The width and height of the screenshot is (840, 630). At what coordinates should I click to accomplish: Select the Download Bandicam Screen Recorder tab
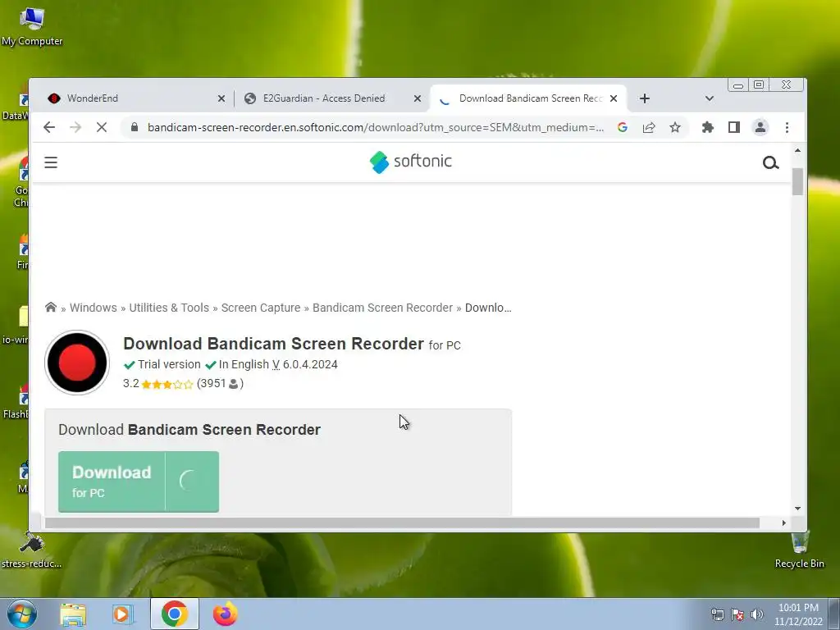click(x=527, y=98)
